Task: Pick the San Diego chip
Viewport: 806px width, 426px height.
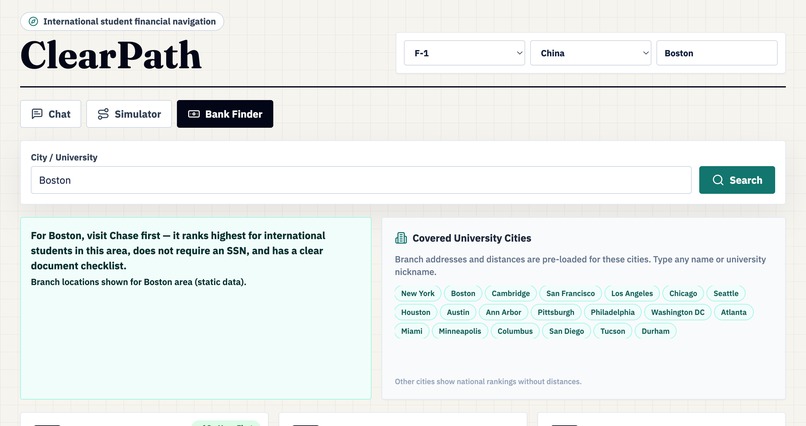Action: point(566,331)
